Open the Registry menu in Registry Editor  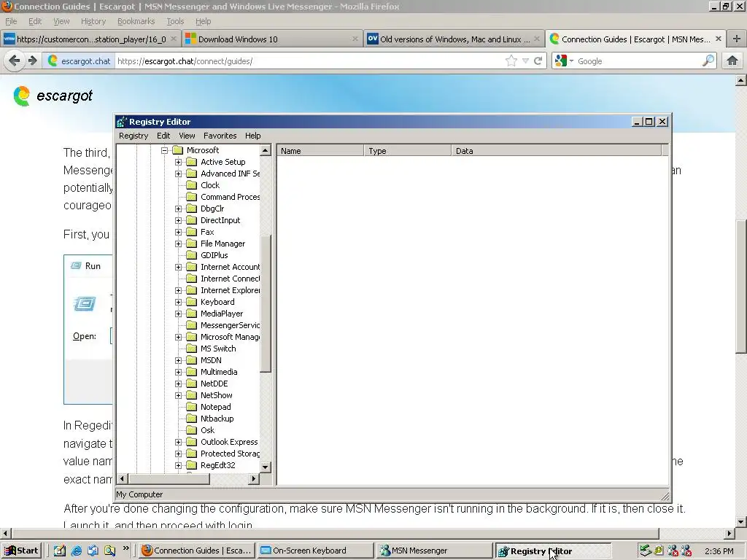pos(133,136)
